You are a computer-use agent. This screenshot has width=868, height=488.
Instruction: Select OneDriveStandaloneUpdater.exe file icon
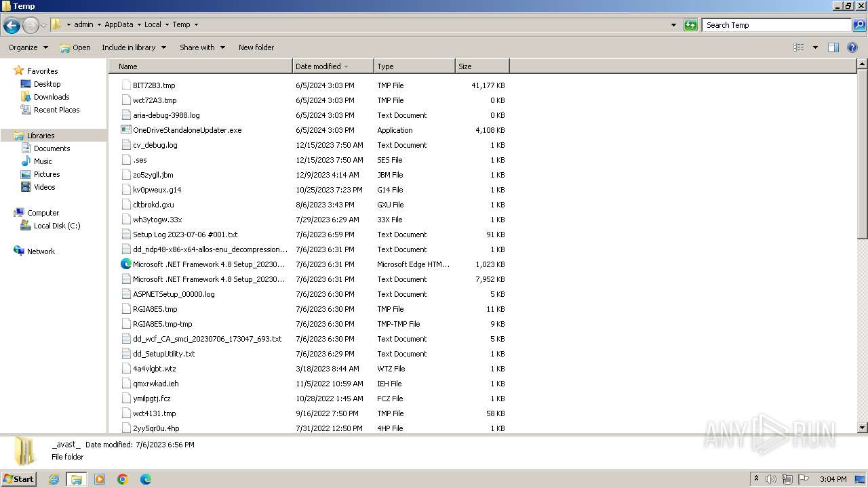pyautogui.click(x=126, y=130)
